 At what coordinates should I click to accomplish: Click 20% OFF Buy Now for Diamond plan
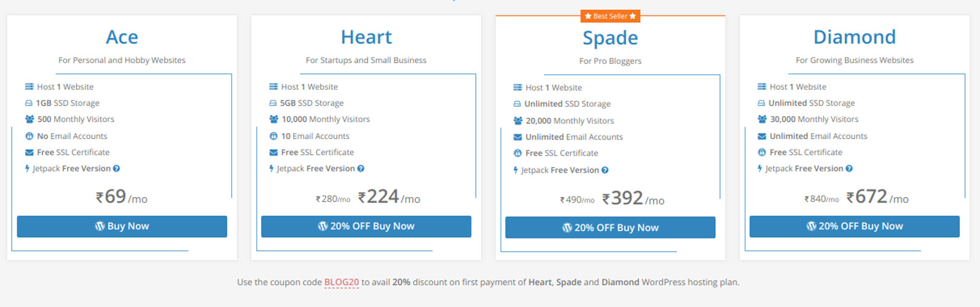point(855,226)
